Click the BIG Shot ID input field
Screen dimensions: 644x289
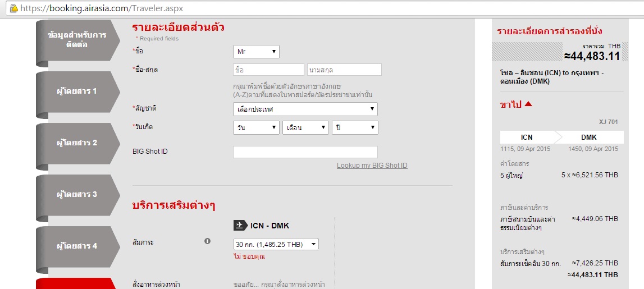coord(305,152)
